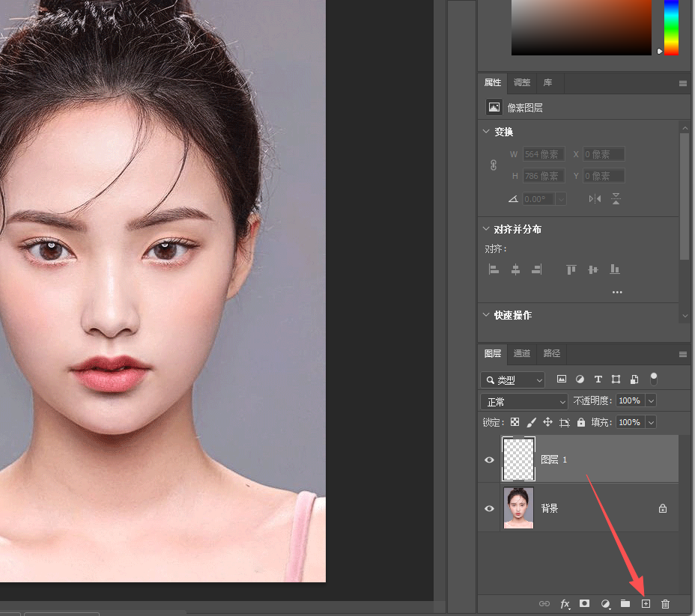The height and width of the screenshot is (616, 695).
Task: Toggle lock image pixels brush icon
Action: click(x=531, y=422)
